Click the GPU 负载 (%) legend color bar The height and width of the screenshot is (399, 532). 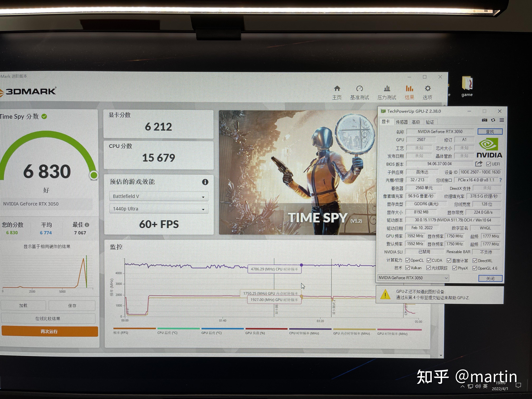click(x=266, y=329)
